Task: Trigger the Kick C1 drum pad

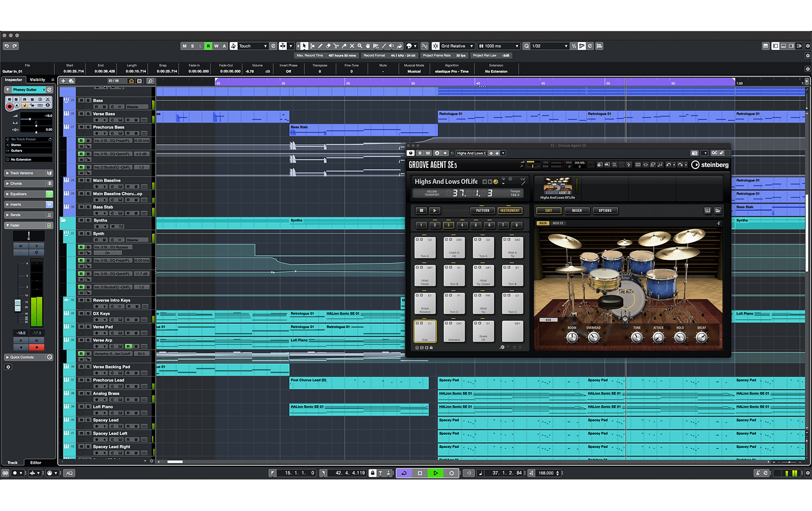Action: [425, 331]
